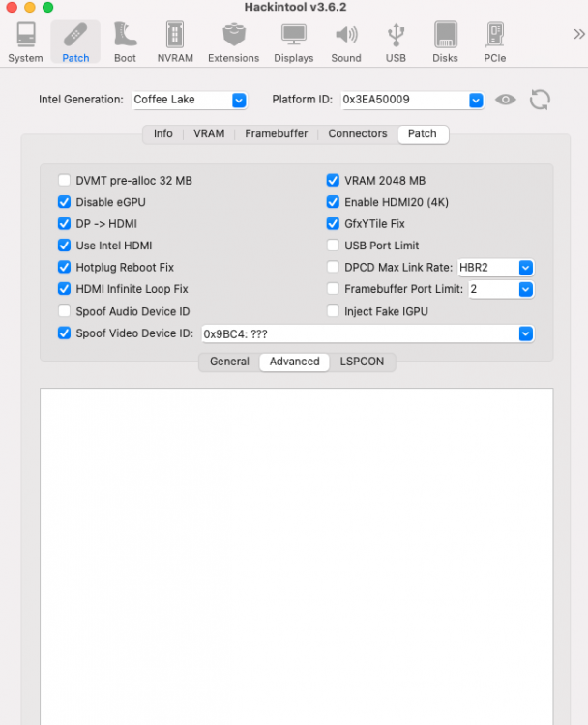
Task: Open the NVRAM toolbar icon
Action: (x=175, y=43)
